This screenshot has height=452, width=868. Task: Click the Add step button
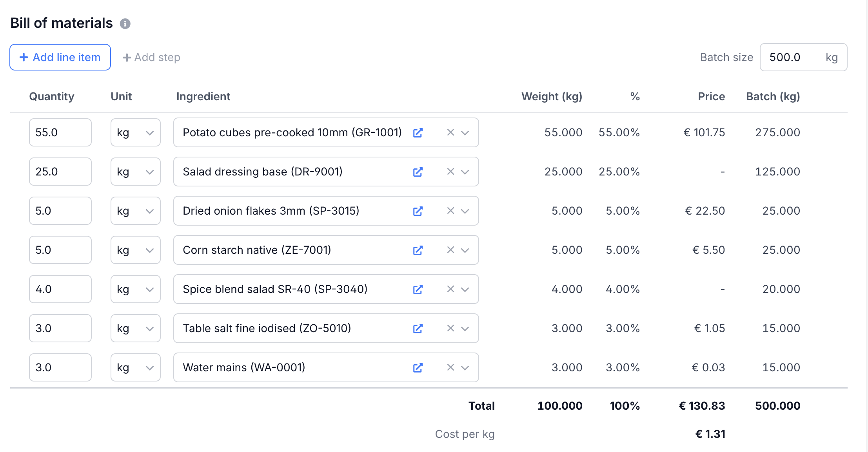pos(151,58)
